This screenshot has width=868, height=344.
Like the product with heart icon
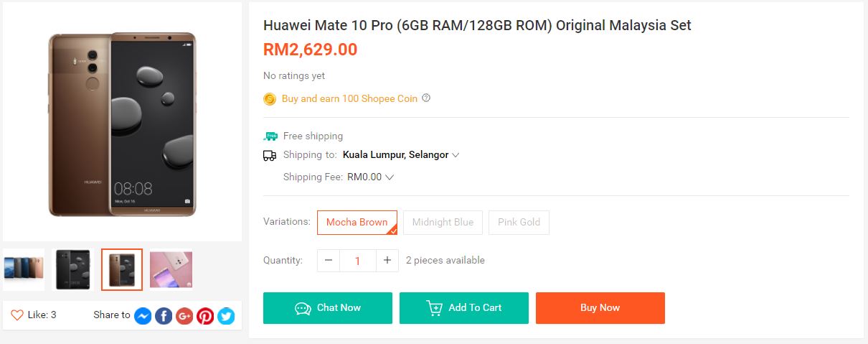click(17, 315)
